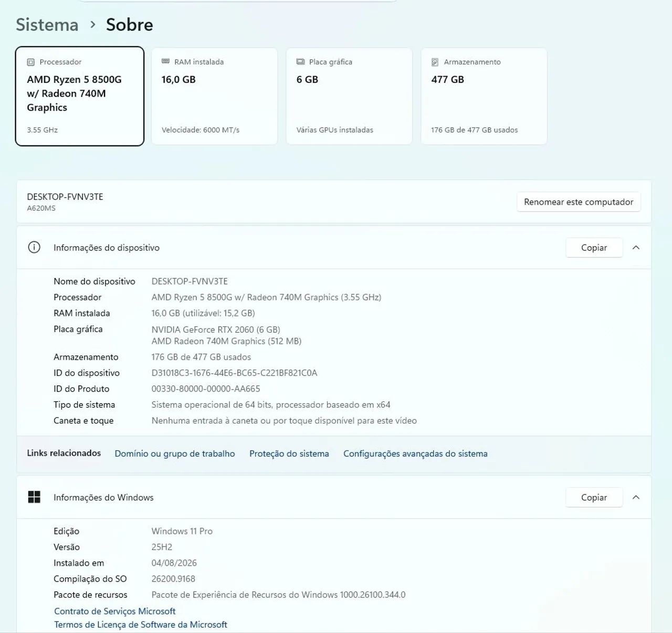Click the Sistema operacional de 64 bits value
672x633 pixels.
tap(271, 405)
